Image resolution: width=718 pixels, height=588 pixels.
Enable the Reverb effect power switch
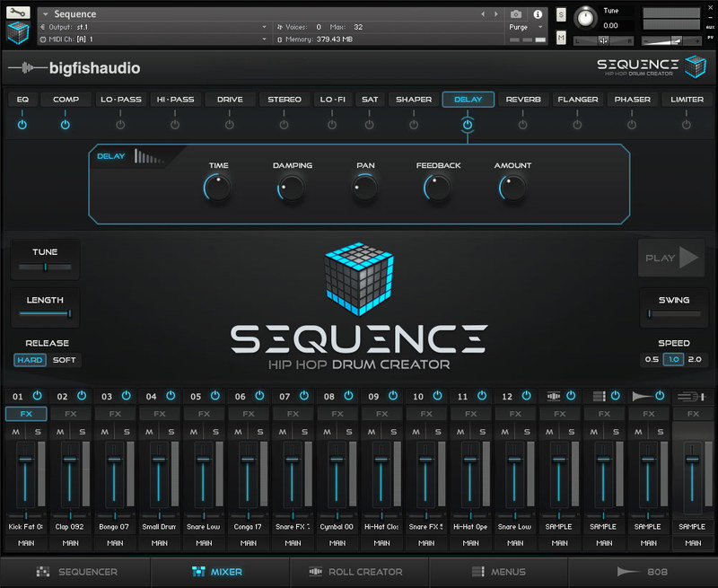523,125
